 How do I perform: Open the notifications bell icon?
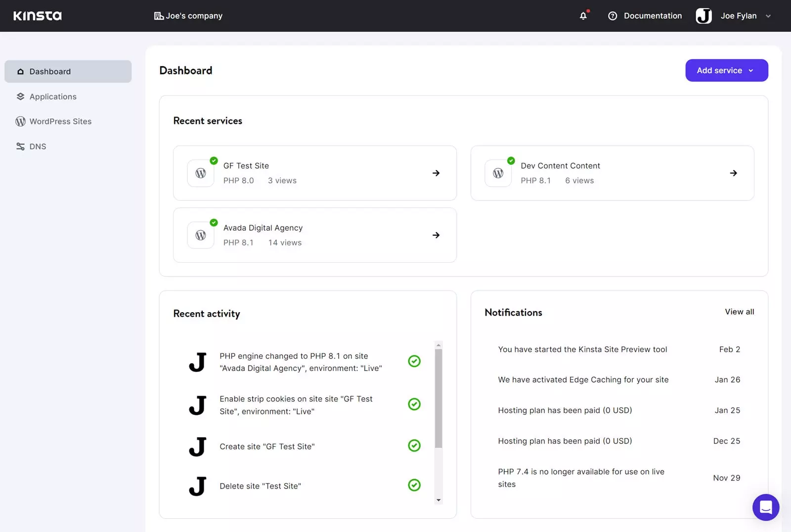pos(583,16)
